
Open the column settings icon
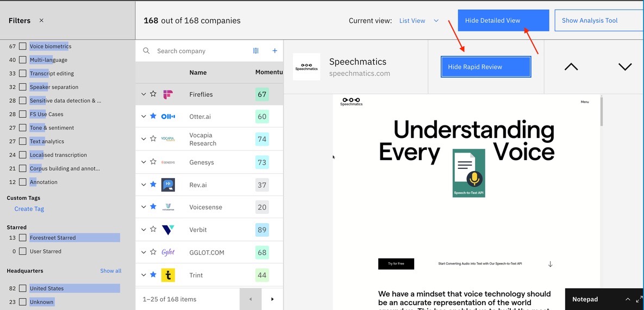(x=256, y=51)
